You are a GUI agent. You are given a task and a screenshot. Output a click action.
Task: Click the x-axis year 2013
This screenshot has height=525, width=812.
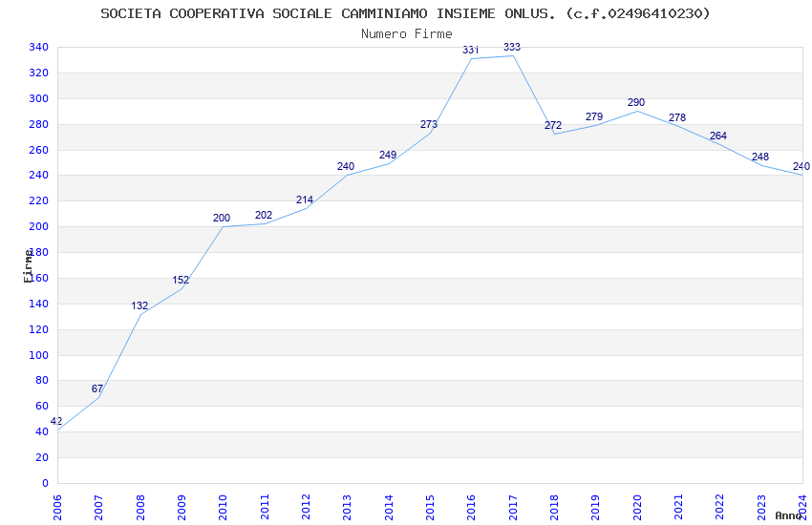(347, 507)
